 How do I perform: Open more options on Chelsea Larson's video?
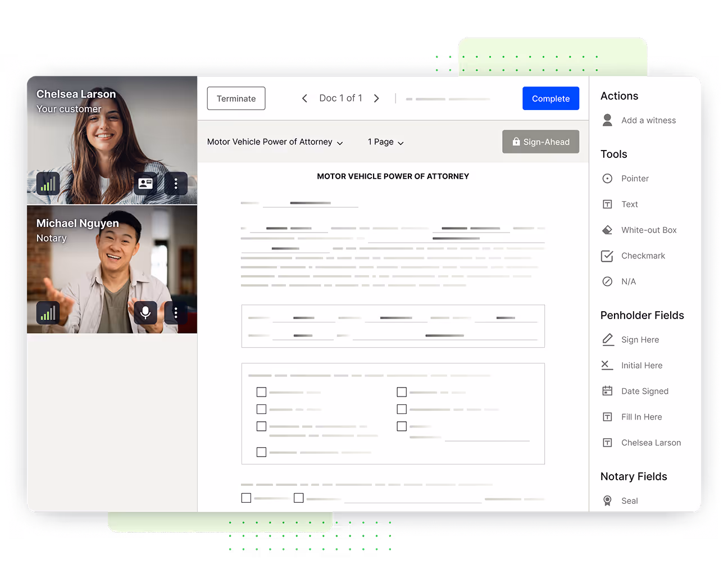tap(176, 183)
